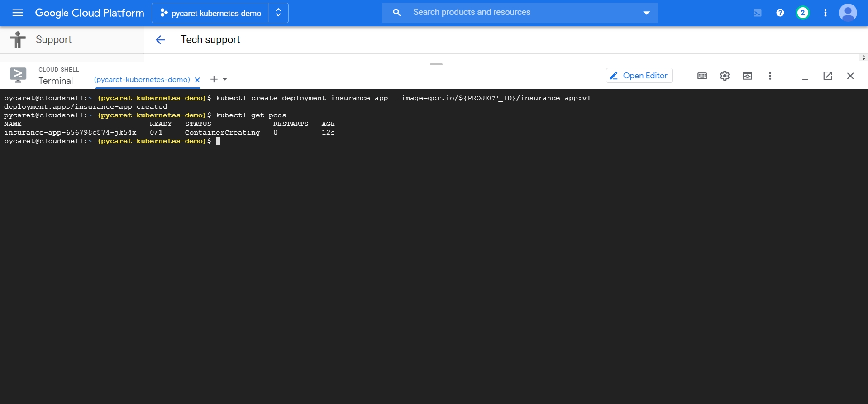Open the user account avatar

pos(848,13)
